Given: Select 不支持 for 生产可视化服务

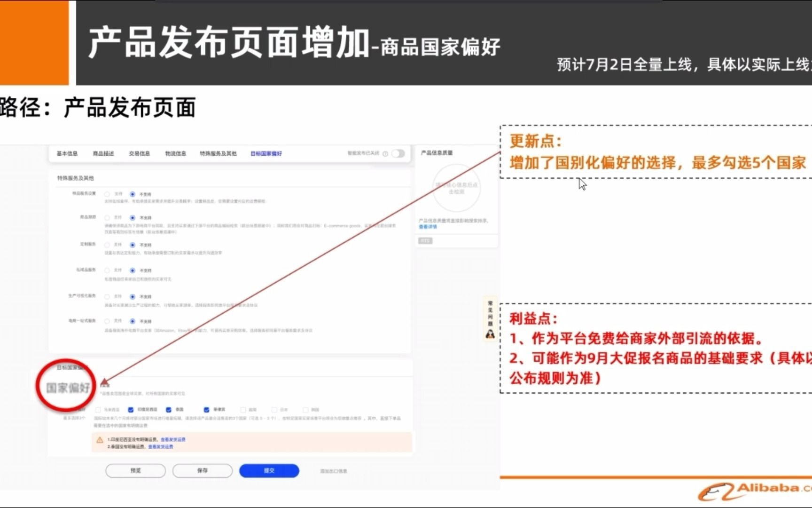Looking at the screenshot, I should tap(133, 296).
